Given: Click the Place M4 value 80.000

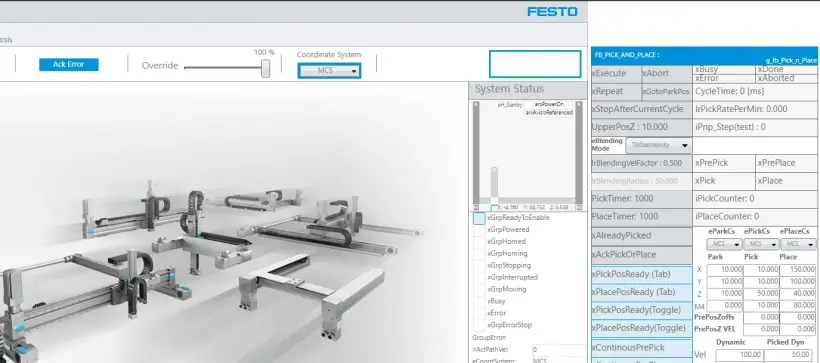Looking at the screenshot, I should (798, 305).
